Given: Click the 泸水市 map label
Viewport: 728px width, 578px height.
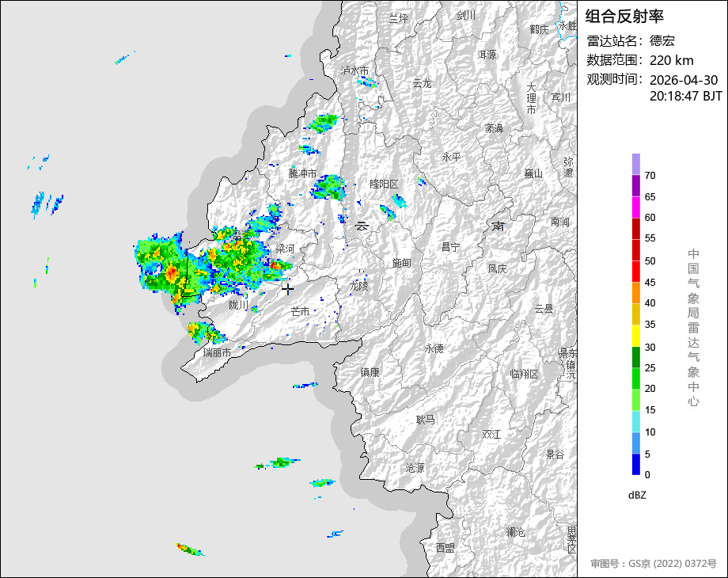Looking at the screenshot, I should 355,70.
